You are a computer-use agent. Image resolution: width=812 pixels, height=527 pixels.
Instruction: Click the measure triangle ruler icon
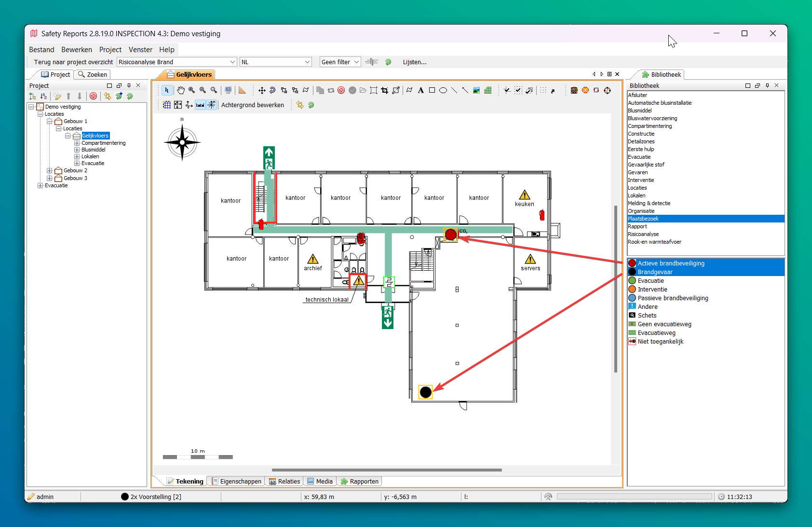[x=242, y=90]
